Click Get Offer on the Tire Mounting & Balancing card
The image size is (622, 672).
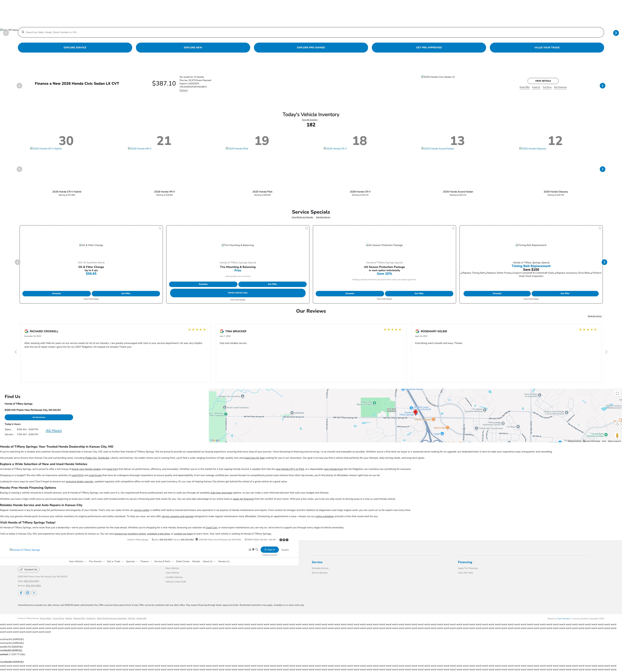(272, 284)
